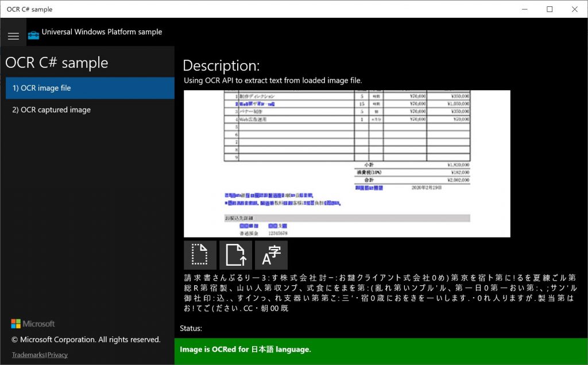Minimize the OCR C# sample window
The height and width of the screenshot is (365, 588).
click(x=525, y=9)
